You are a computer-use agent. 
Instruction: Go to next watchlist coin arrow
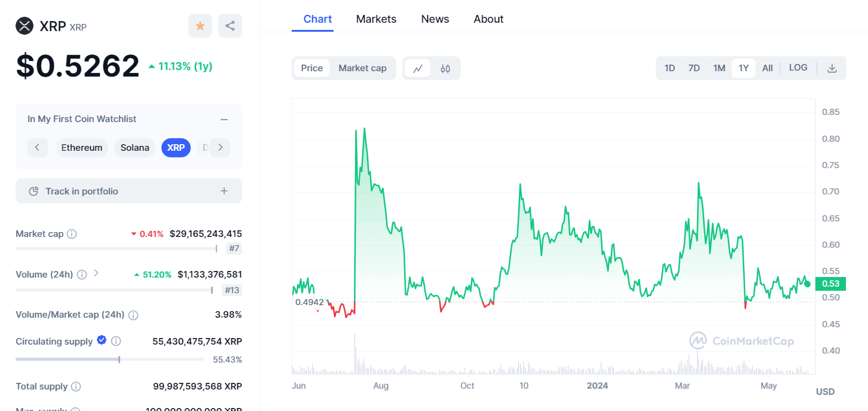pyautogui.click(x=220, y=147)
